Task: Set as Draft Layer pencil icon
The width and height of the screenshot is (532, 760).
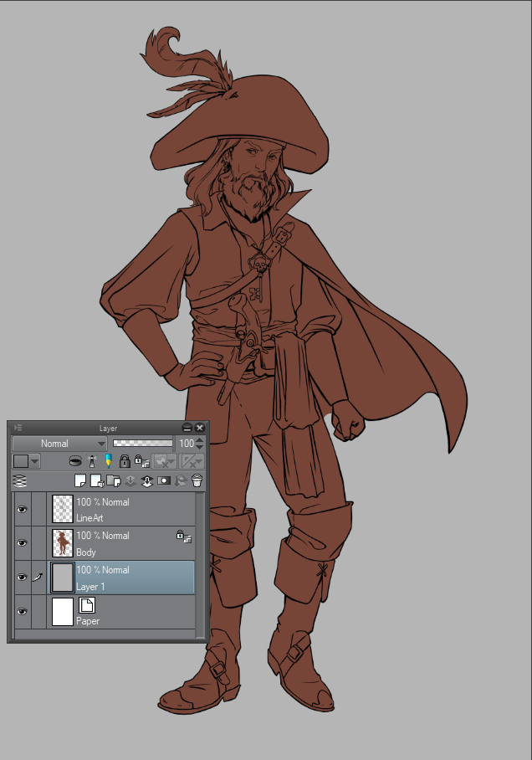Action: coord(108,461)
